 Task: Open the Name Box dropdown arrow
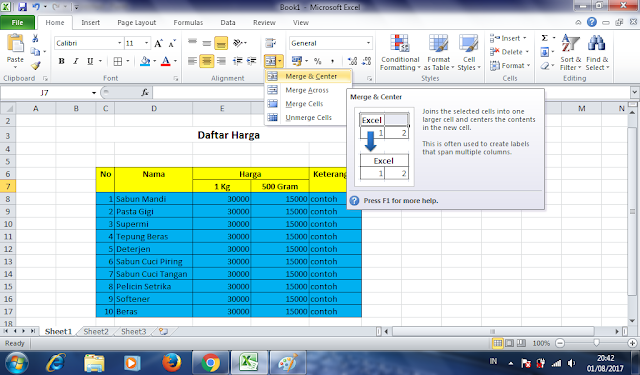point(93,93)
